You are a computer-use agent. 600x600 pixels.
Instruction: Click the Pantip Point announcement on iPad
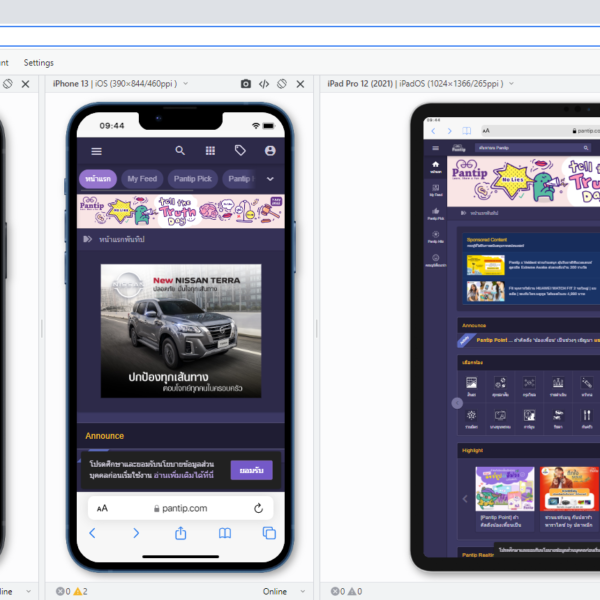[536, 340]
